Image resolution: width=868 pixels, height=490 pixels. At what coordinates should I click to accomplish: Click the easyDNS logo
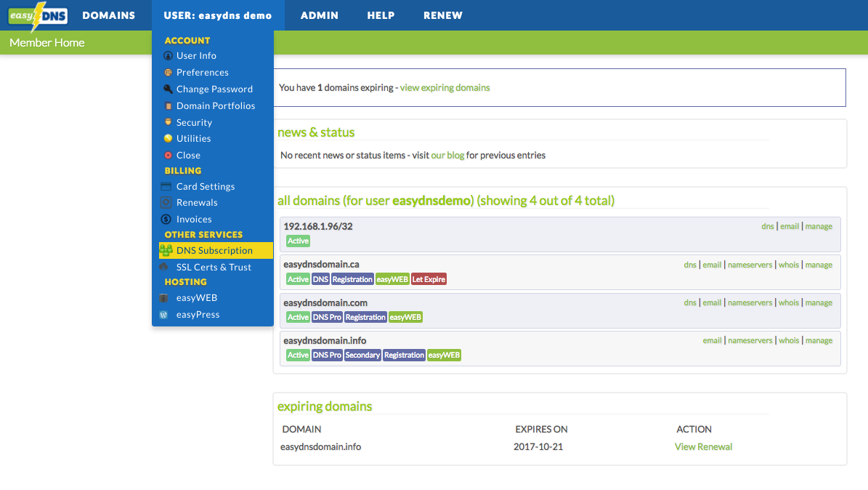point(38,16)
